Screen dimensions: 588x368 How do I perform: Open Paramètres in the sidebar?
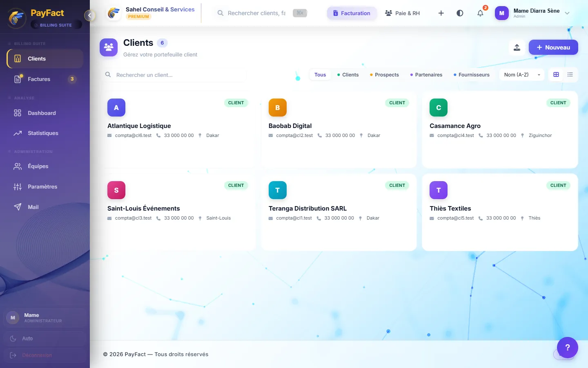[x=45, y=186]
